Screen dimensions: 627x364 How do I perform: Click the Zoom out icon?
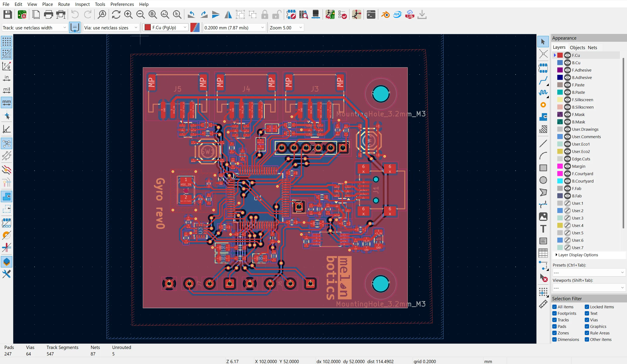[141, 15]
